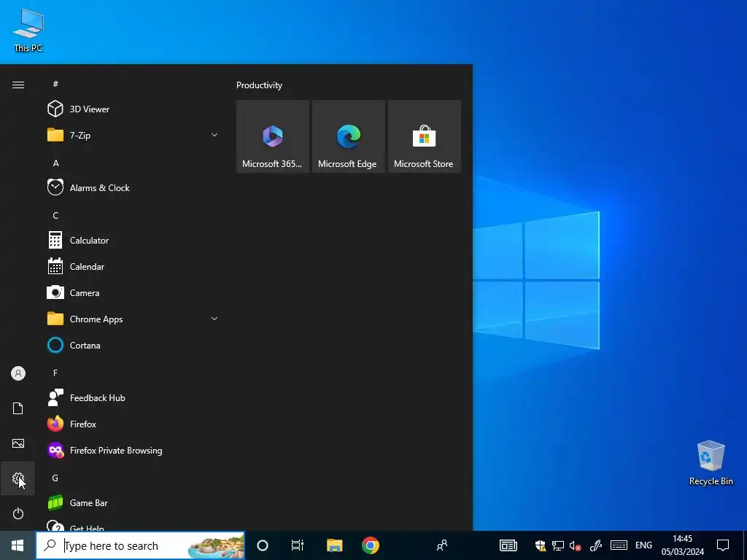Open Game Bar app
The width and height of the screenshot is (747, 560).
[x=133, y=502]
